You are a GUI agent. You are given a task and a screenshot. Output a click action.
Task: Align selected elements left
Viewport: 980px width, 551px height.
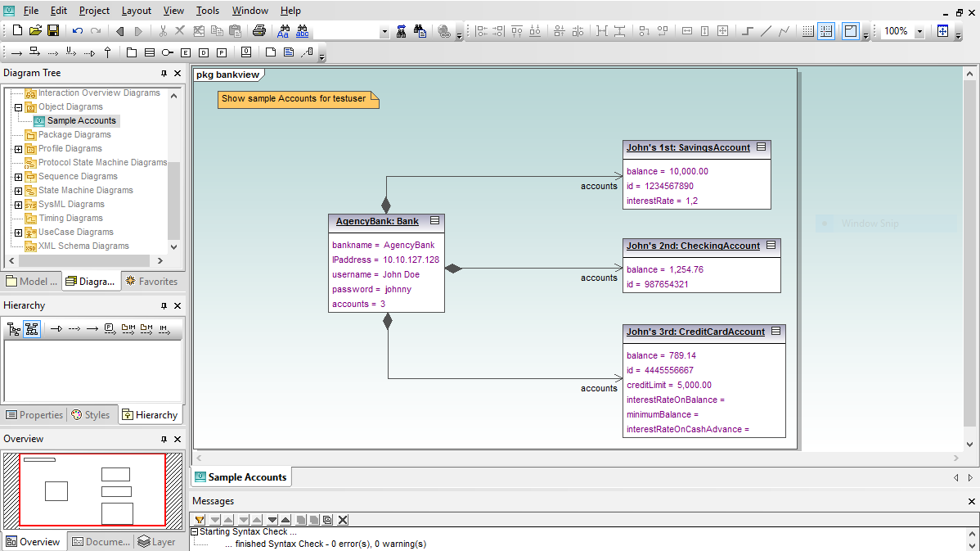(x=481, y=30)
